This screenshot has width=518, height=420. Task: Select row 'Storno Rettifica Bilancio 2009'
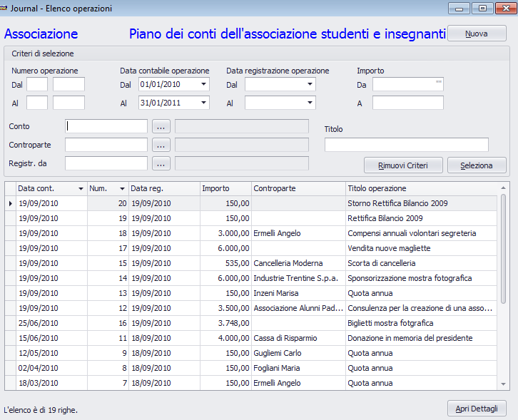point(251,203)
